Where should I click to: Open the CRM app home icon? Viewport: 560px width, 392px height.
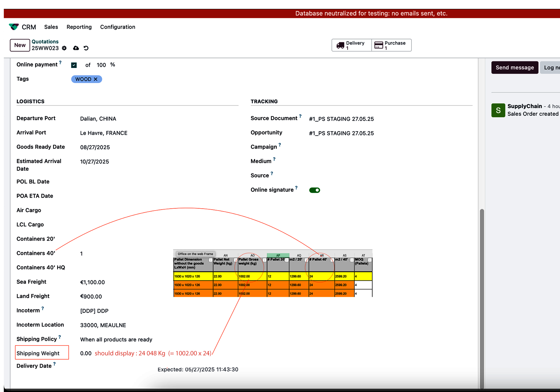point(14,27)
